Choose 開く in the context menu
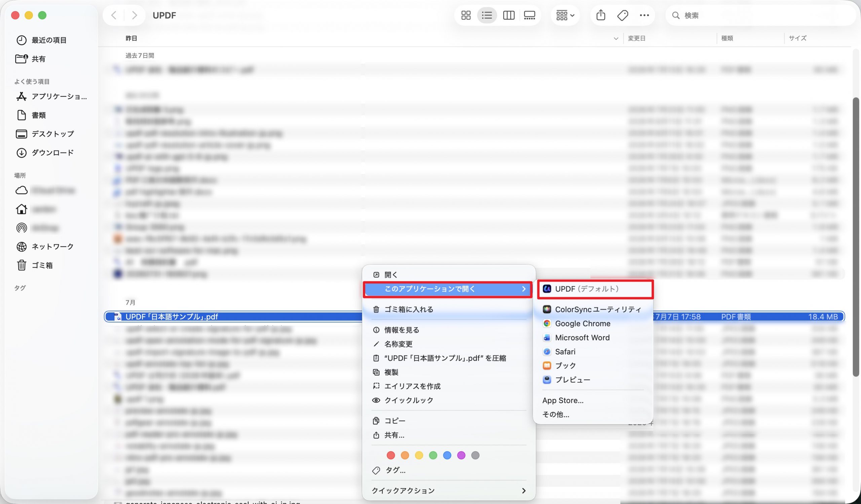Screen dimensions: 861x504 449,275
